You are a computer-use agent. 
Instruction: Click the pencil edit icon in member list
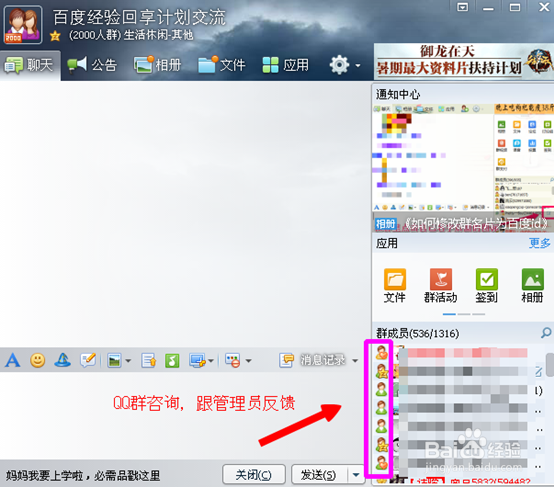click(538, 371)
